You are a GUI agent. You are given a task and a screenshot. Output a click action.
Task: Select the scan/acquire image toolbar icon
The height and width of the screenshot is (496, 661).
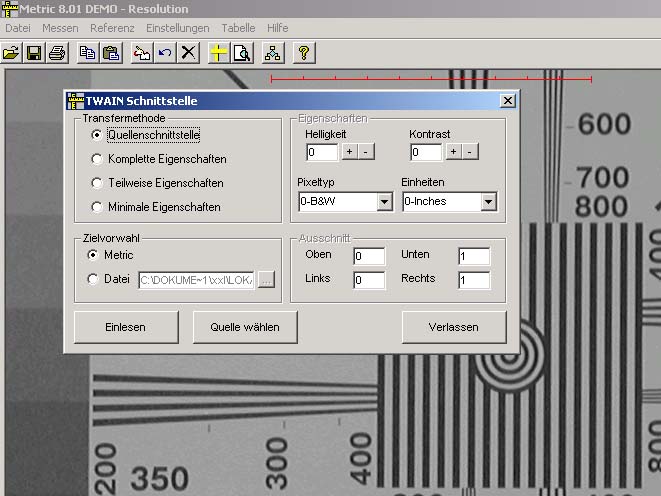pos(142,53)
